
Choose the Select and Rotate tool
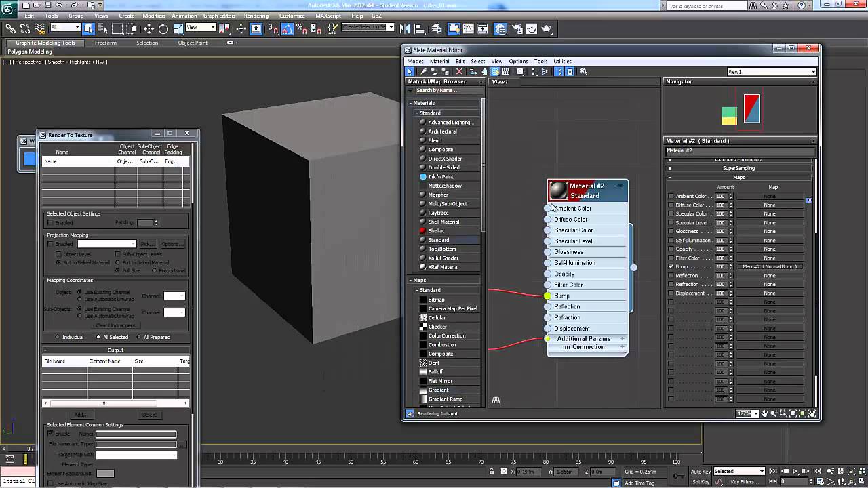[x=163, y=28]
